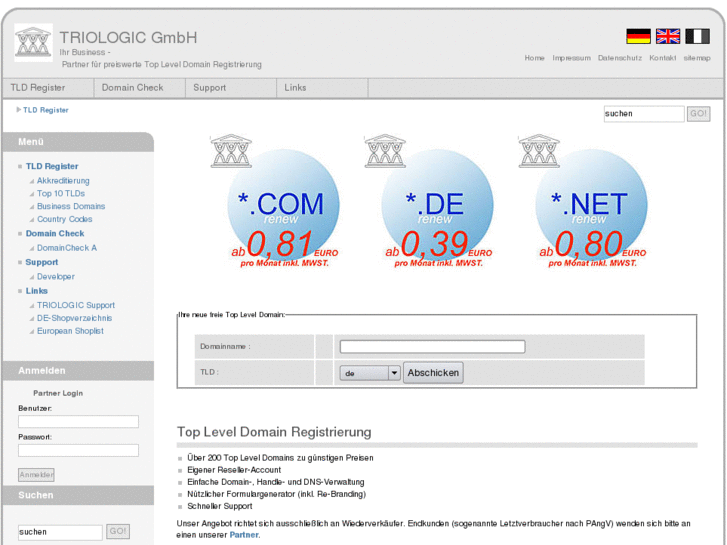
Task: Open the Datenschutz page
Action: 620,58
